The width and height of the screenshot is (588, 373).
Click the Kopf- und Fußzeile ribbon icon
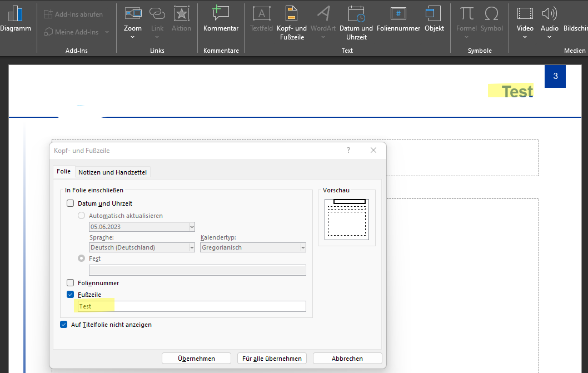(x=293, y=15)
